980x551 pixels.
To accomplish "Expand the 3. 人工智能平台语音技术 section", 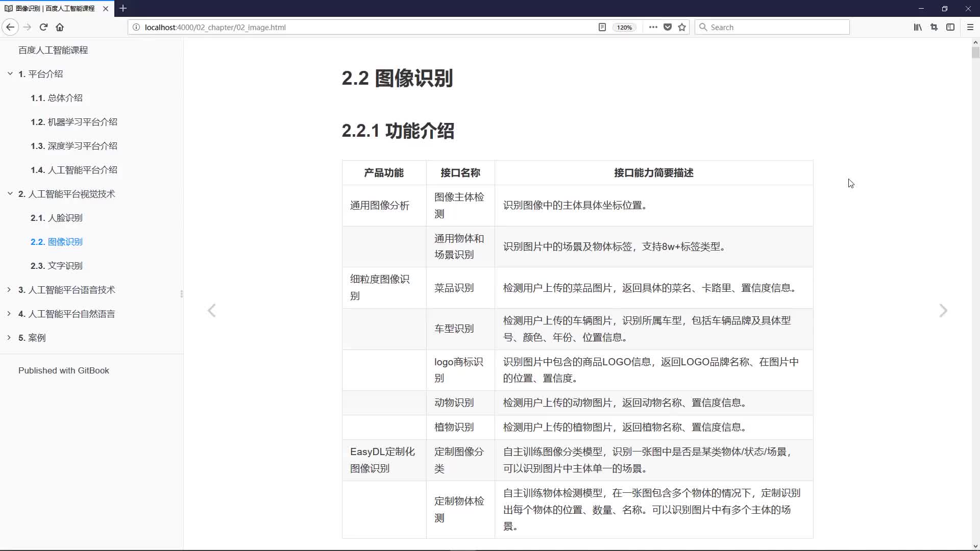I will [x=10, y=290].
